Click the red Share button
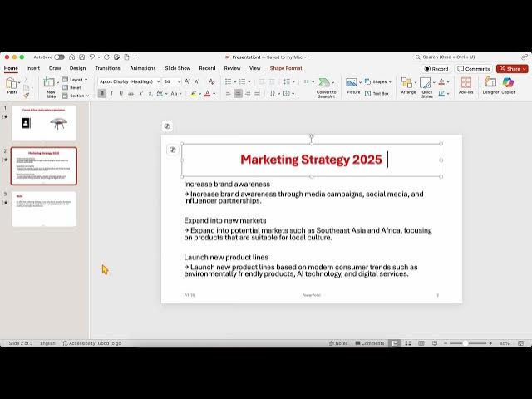The image size is (532, 399). (512, 69)
